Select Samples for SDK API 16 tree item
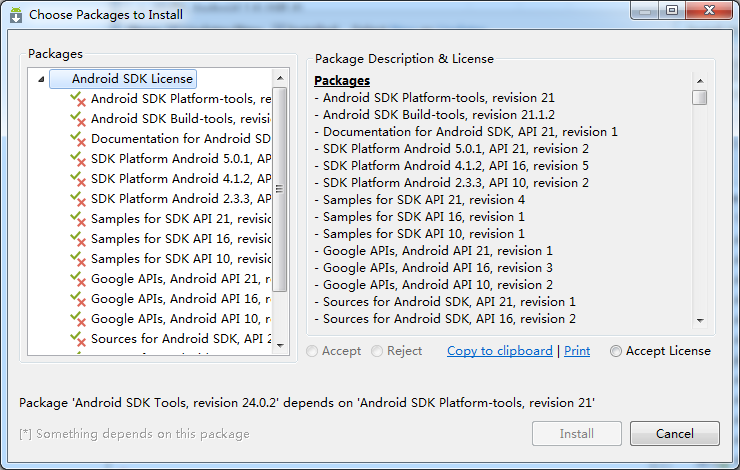740x470 pixels. pyautogui.click(x=181, y=239)
